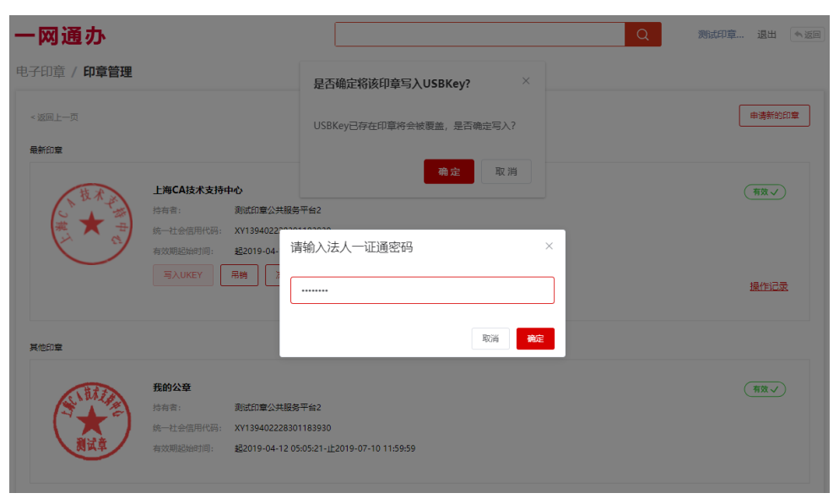
Task: Click the 申请新的印章 button
Action: click(x=774, y=116)
